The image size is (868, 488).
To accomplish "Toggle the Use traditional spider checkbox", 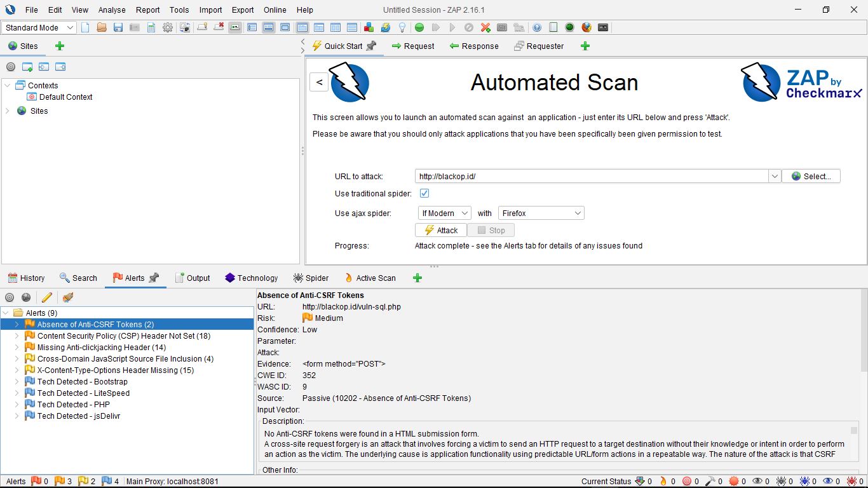I will pos(424,193).
